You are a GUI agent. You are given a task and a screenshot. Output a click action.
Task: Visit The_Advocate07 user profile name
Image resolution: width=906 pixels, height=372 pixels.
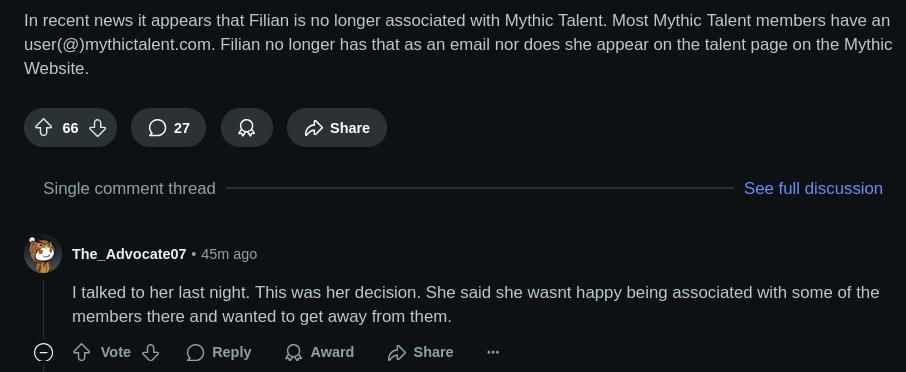[129, 254]
